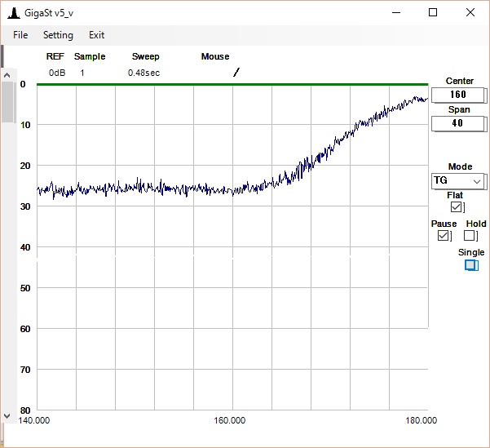The width and height of the screenshot is (490, 448).
Task: Click the 180.000 stop frequency label
Action: 422,420
